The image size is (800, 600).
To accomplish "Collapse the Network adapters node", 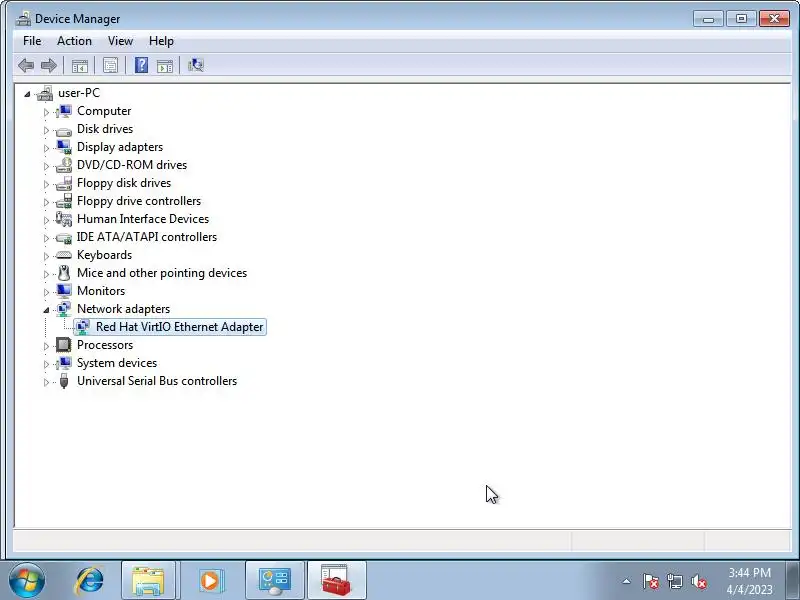I will pyautogui.click(x=46, y=310).
